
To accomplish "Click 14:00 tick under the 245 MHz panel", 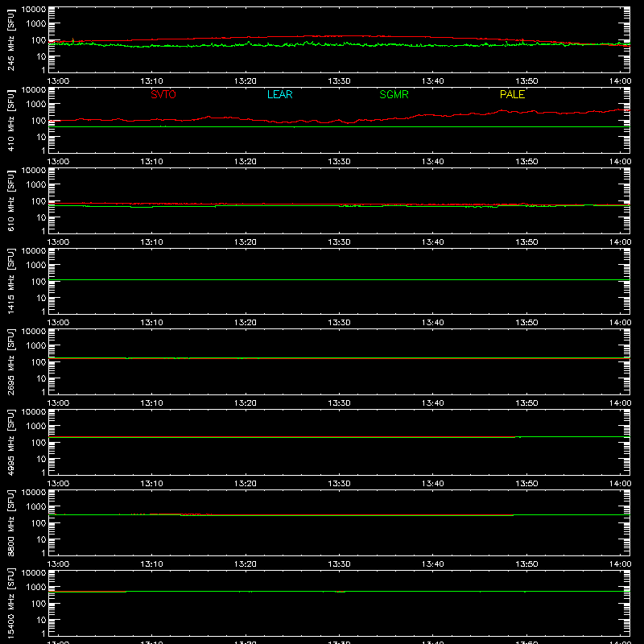I will click(x=620, y=81).
